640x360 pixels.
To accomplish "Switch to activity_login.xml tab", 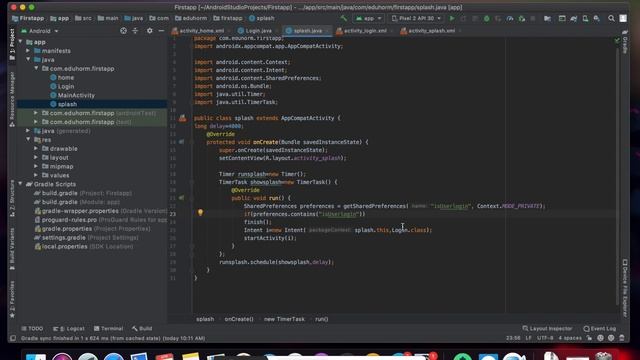I will pos(364,31).
